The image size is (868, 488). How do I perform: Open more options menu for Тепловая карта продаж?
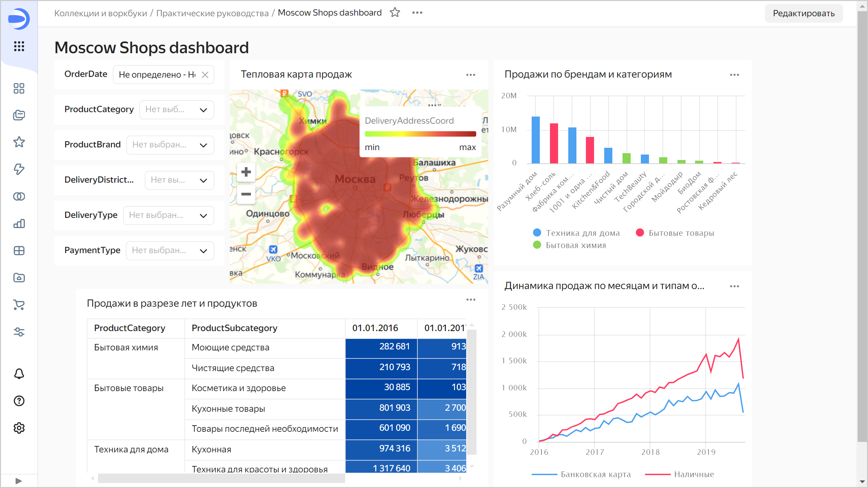tap(471, 75)
